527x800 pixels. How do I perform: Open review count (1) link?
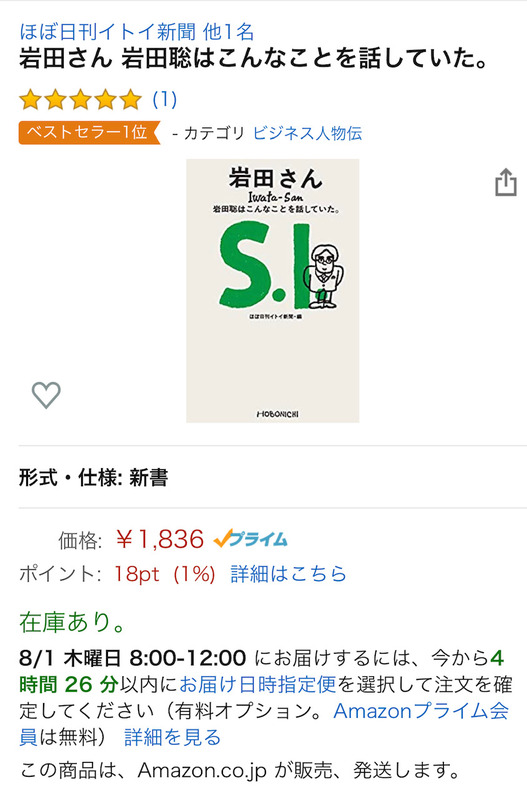click(x=165, y=99)
